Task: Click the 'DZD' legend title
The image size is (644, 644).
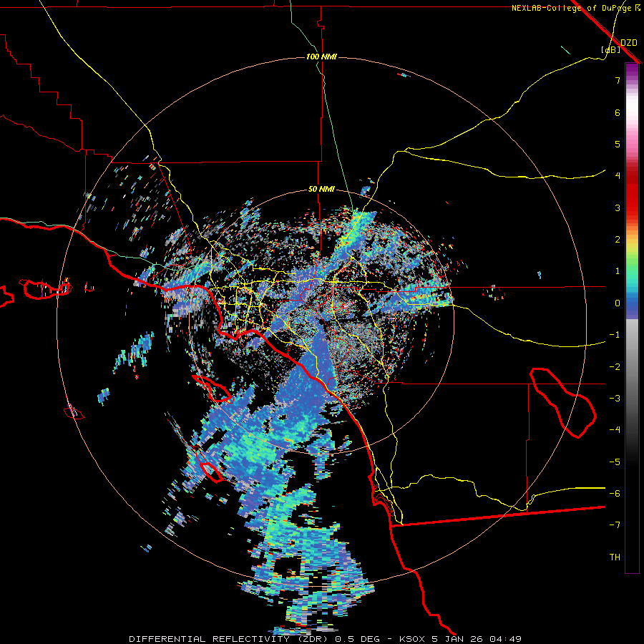Action: (x=629, y=43)
